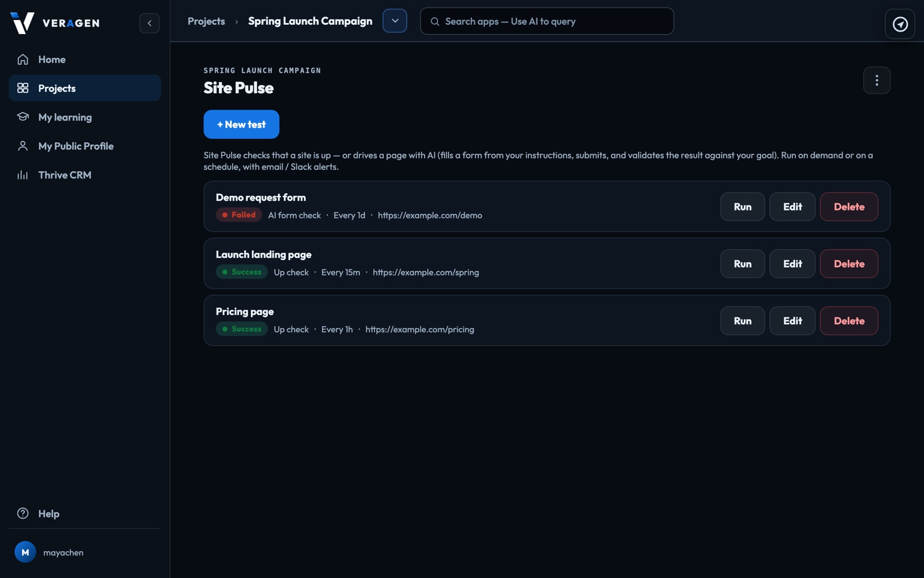This screenshot has height=578, width=924.
Task: Click the search magnifier icon
Action: click(x=435, y=21)
